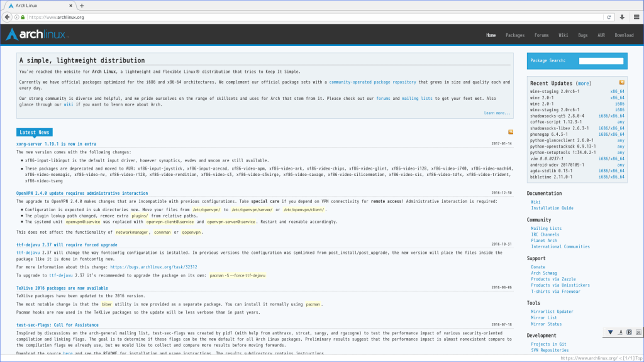Click the blue down-arrow icon in the status bar
Image resolution: width=644 pixels, height=362 pixels.
tap(609, 331)
